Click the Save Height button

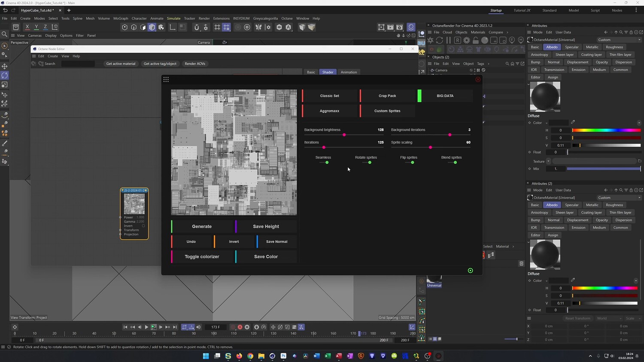tap(266, 226)
